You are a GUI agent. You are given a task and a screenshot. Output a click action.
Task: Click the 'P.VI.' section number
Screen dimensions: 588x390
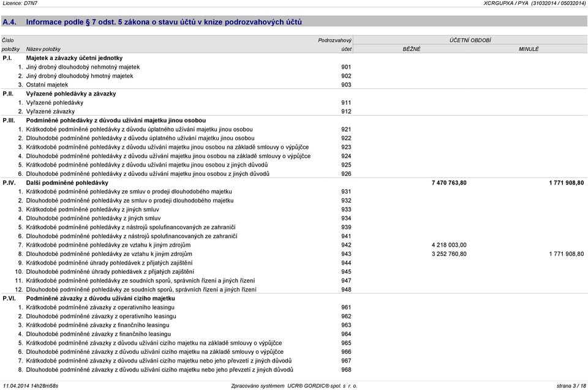point(10,299)
